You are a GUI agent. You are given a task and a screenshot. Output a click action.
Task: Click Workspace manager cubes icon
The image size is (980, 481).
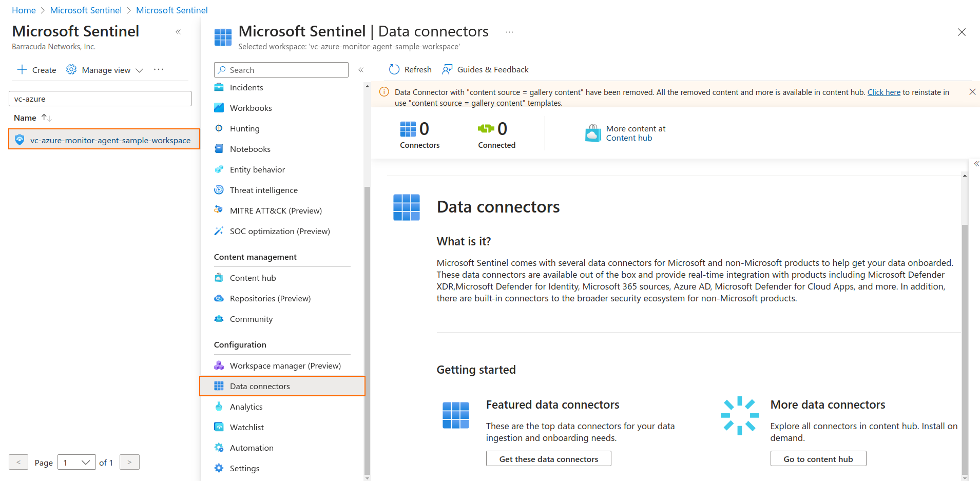point(219,365)
